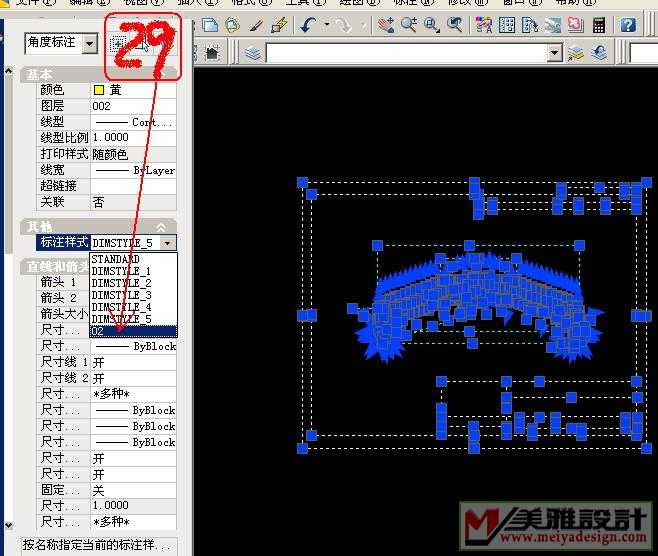The width and height of the screenshot is (658, 556).
Task: Click the empty 超链接 value field
Action: tap(133, 186)
